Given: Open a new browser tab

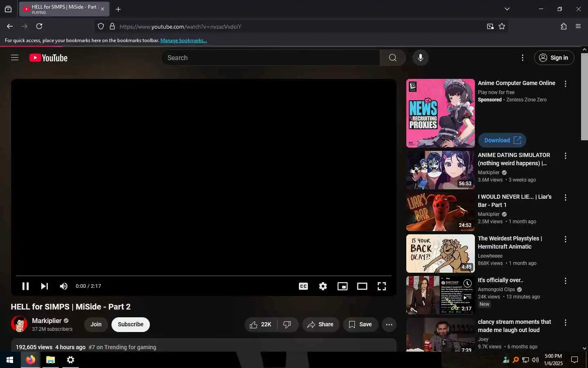Looking at the screenshot, I should [118, 9].
